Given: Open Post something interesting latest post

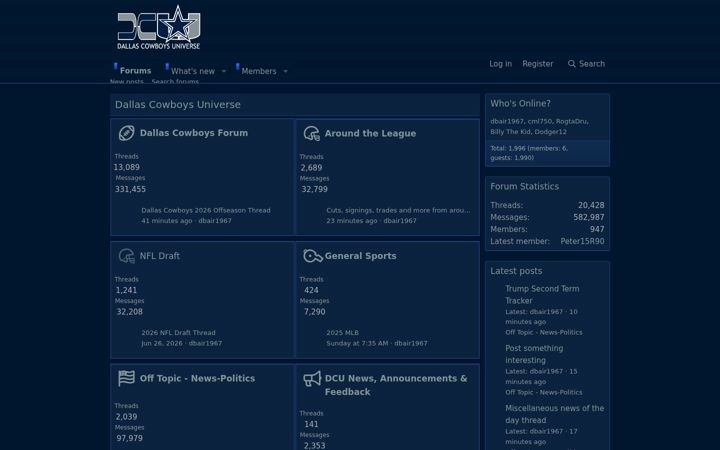Looking at the screenshot, I should [534, 354].
